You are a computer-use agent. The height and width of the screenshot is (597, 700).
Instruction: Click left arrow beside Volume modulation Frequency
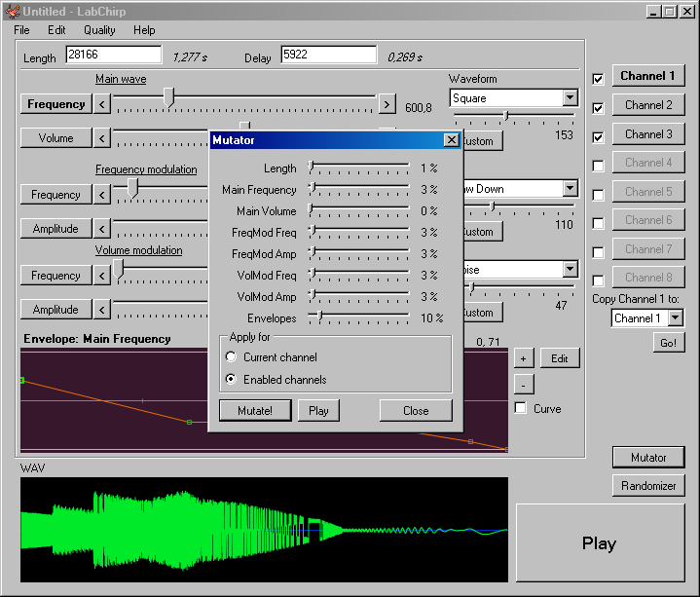click(x=102, y=276)
